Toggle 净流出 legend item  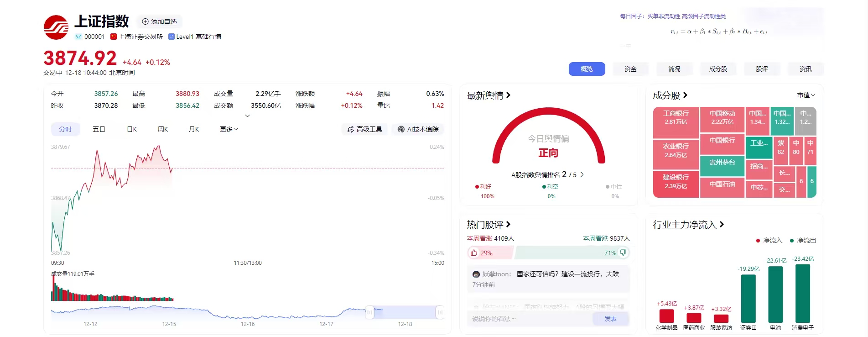coord(803,240)
